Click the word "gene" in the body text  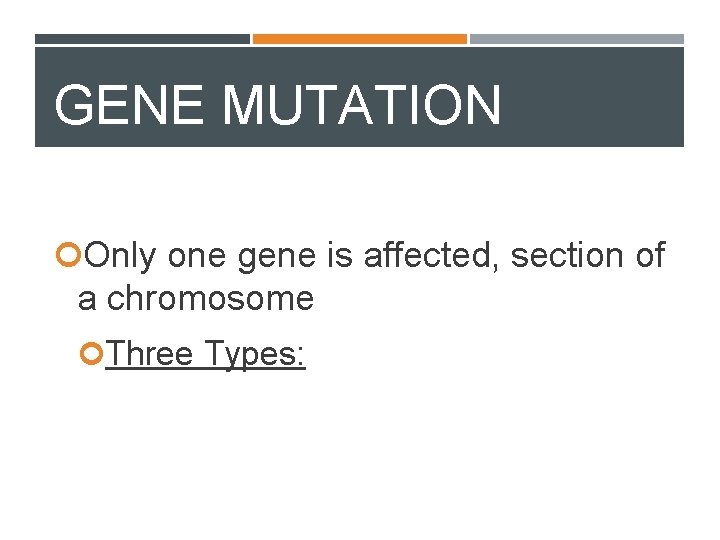click(277, 257)
